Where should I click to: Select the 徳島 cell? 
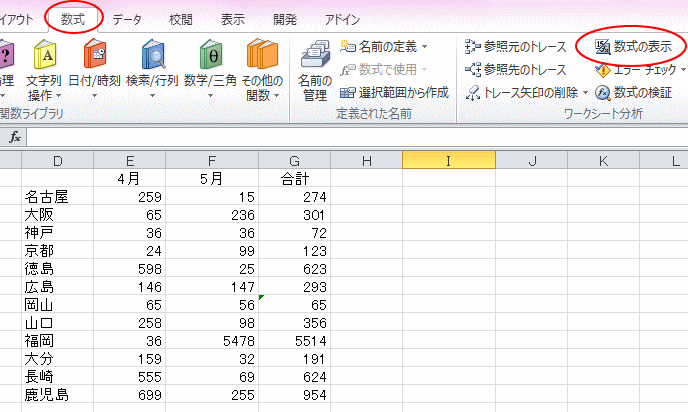(x=57, y=269)
